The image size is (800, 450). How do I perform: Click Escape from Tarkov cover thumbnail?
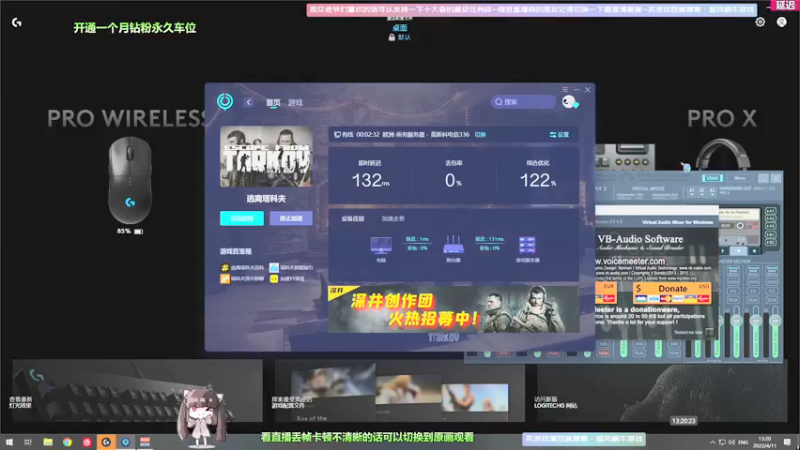point(266,157)
